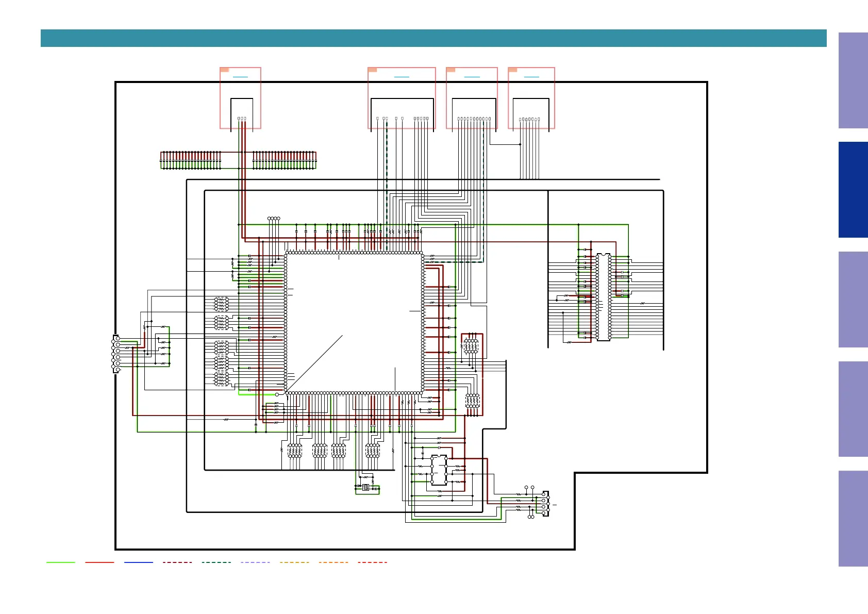This screenshot has height=614, width=868.
Task: Click the large square central IC chip
Action: (x=354, y=323)
